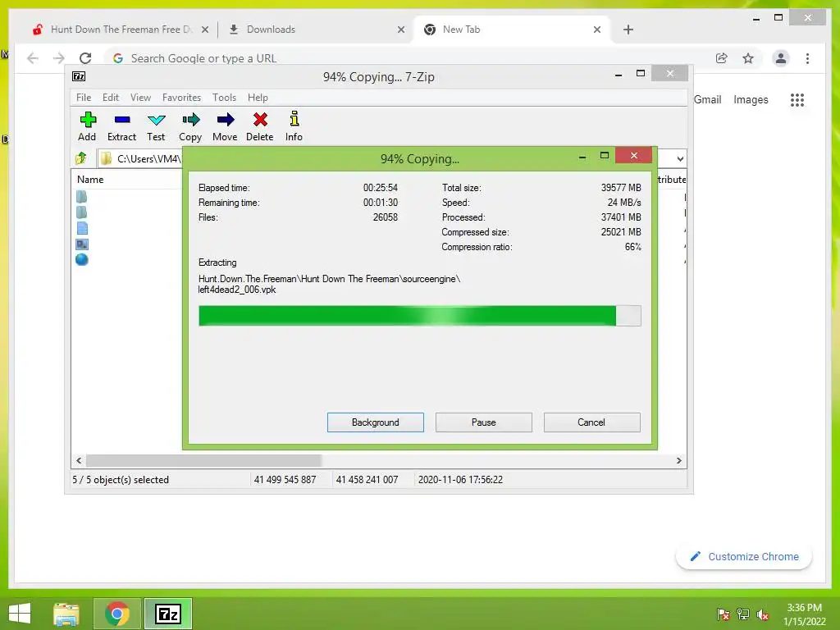Go forward in Chrome browser
This screenshot has width=840, height=630.
tap(59, 58)
